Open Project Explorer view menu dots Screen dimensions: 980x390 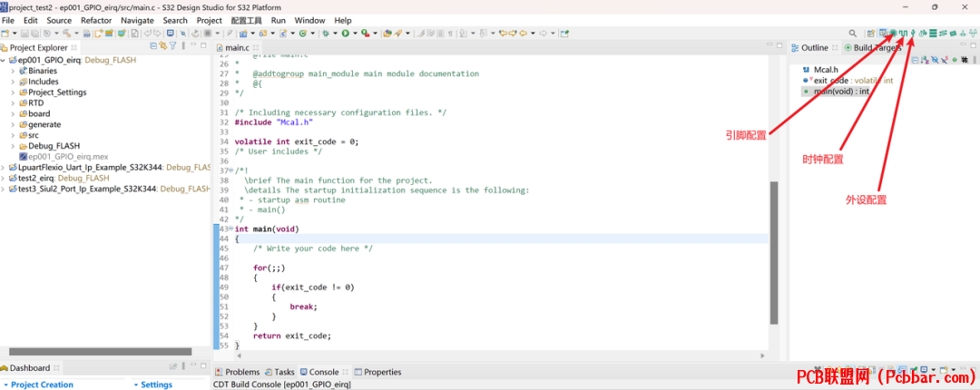point(183,45)
